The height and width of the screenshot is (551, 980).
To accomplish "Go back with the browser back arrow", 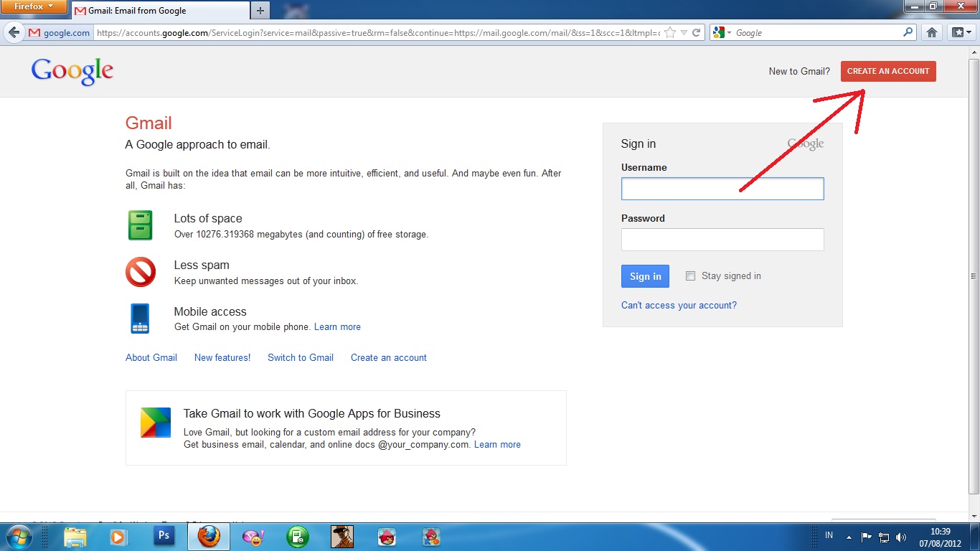I will [x=14, y=33].
